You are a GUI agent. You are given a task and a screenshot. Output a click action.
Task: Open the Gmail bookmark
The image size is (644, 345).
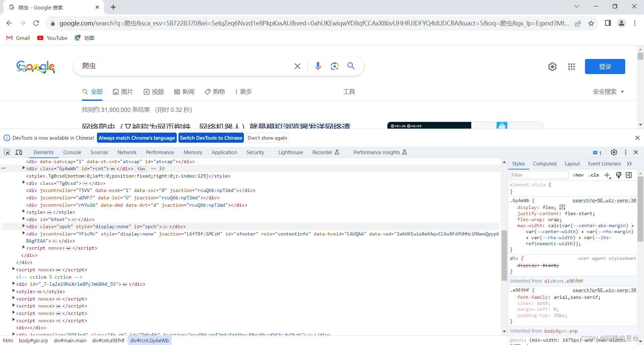click(x=18, y=38)
